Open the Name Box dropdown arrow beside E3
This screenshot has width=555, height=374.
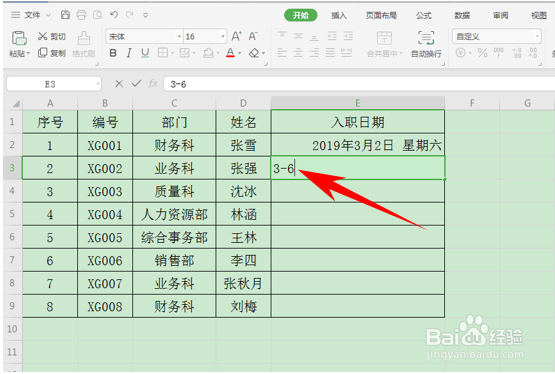(98, 84)
